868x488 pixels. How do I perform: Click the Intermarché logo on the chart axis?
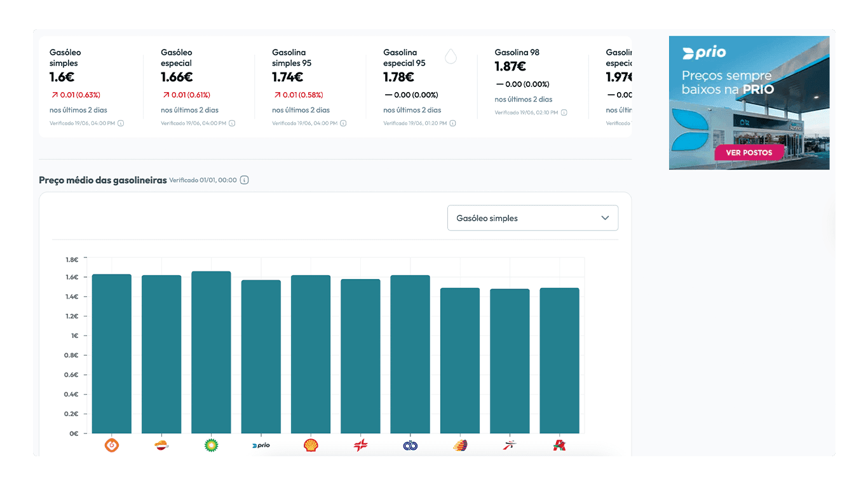coord(510,445)
